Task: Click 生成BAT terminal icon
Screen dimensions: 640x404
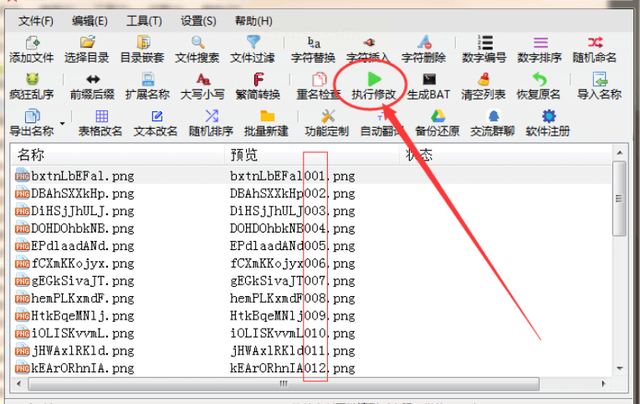Action: pyautogui.click(x=429, y=86)
